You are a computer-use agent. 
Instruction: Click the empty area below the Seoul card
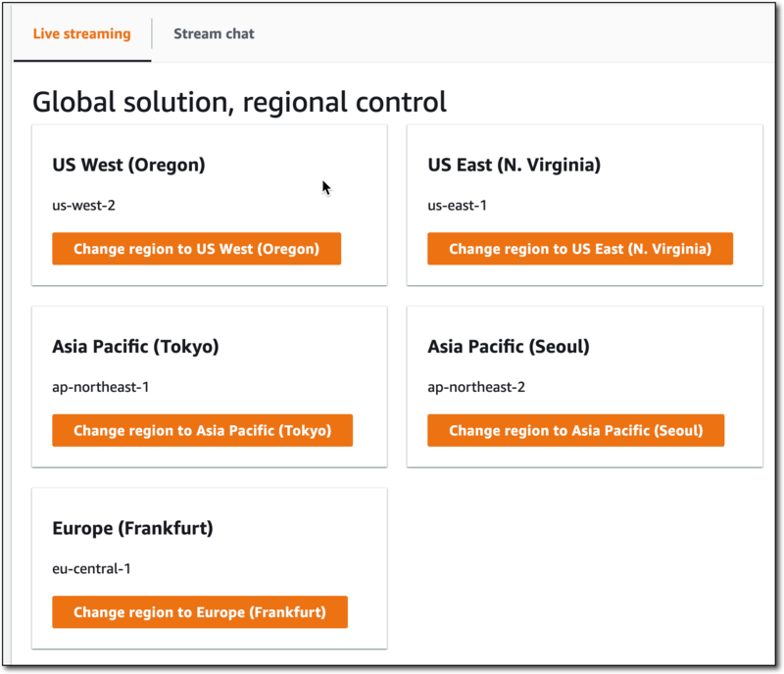tap(584, 568)
